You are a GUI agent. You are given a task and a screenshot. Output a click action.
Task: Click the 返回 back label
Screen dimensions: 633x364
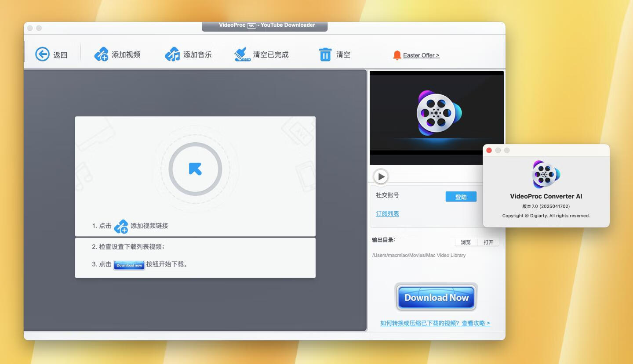(x=60, y=55)
